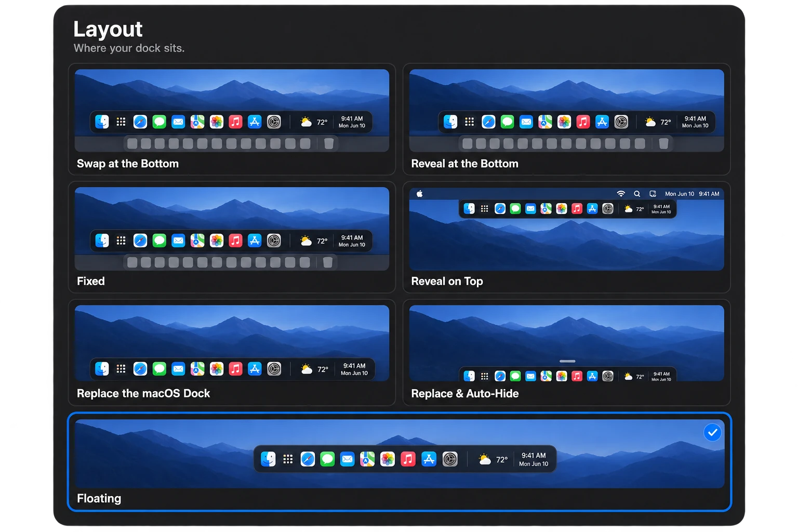798x532 pixels.
Task: Click Launchpad grid icon in Floating preview
Action: [288, 459]
